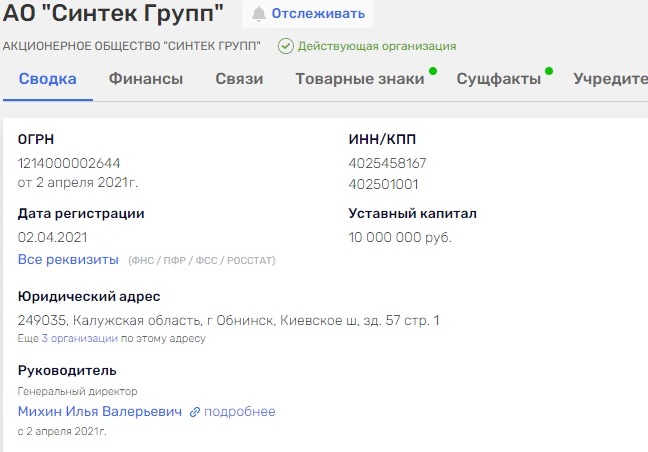Click the green dot on Сущфакты
648x452 pixels.
(x=549, y=71)
